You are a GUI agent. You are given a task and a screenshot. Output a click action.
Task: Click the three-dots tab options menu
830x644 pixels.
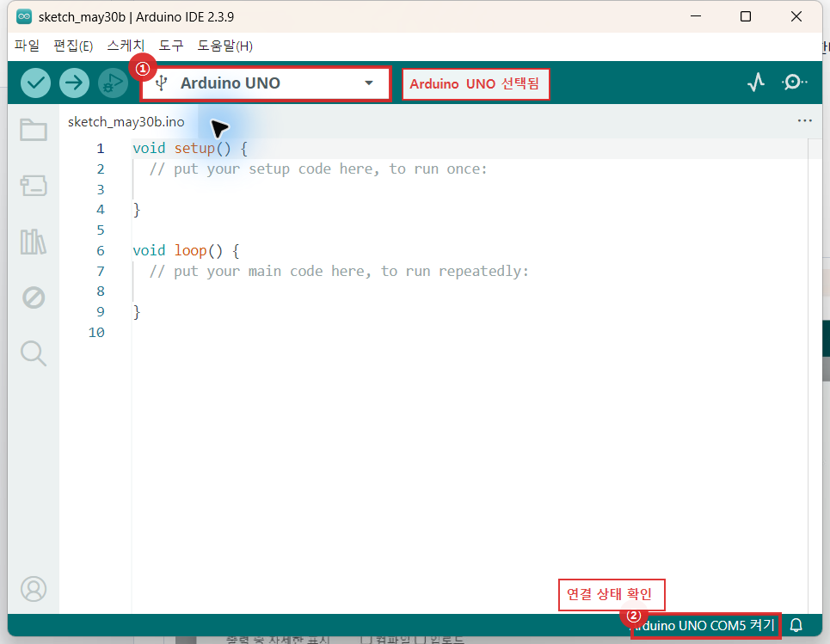804,120
